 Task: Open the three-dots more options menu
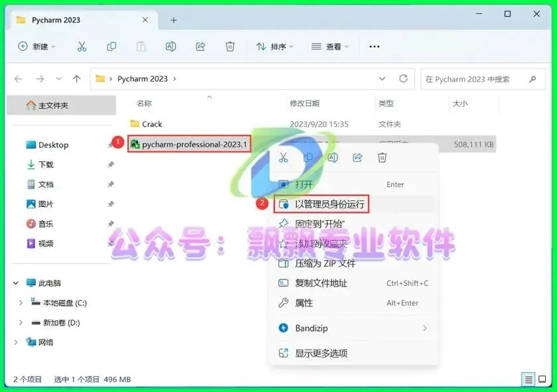374,46
